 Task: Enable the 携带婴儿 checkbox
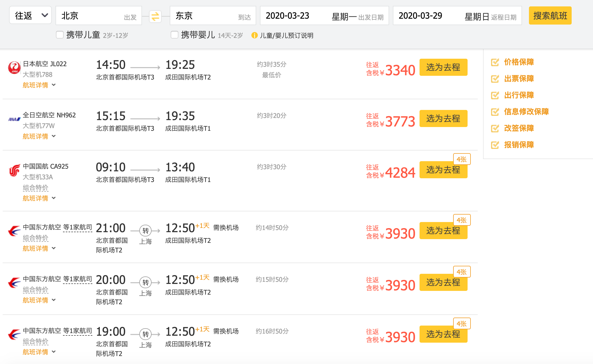point(175,35)
